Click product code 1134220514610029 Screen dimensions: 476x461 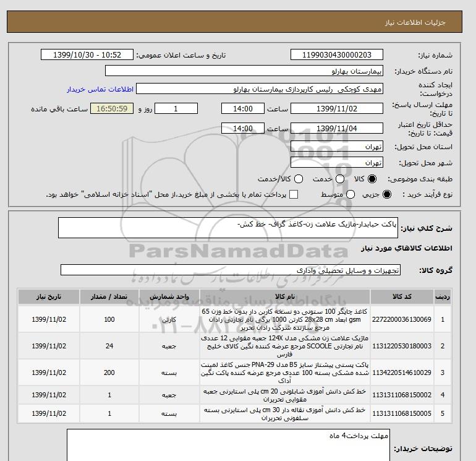tap(402, 373)
